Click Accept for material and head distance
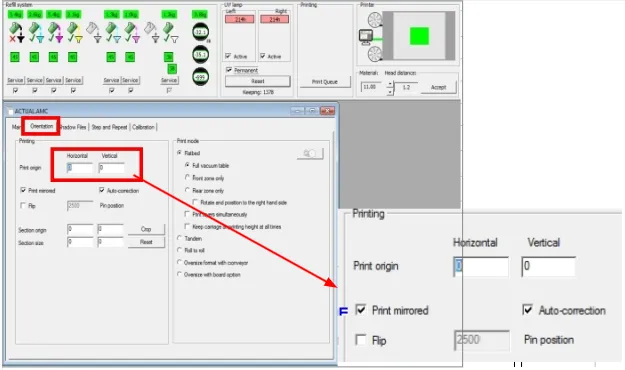Image resolution: width=625 pixels, height=370 pixels. 438,87
